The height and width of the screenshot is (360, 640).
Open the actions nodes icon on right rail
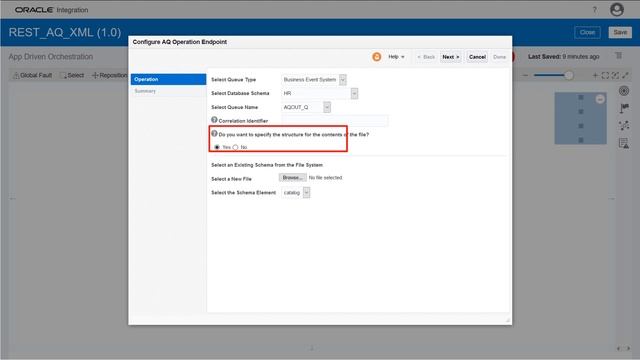click(624, 126)
